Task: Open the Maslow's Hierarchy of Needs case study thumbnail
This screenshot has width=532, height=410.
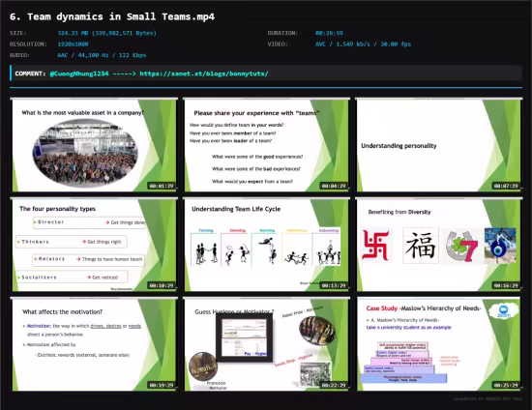Action: [x=439, y=344]
